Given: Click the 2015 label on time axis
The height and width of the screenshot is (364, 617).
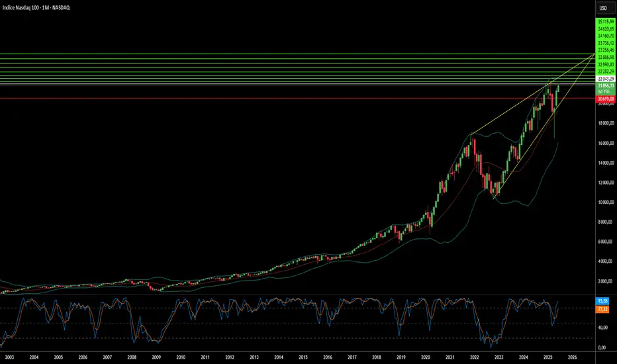Looking at the screenshot, I should 303,357.
